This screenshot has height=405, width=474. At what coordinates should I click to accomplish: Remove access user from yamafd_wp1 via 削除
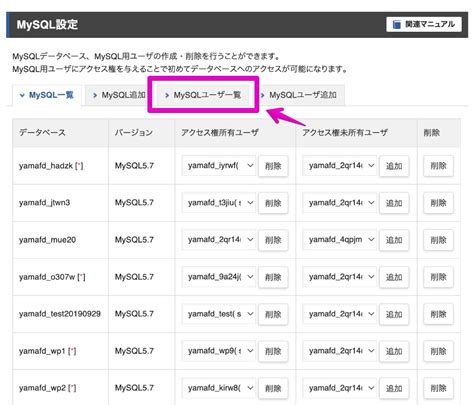(x=273, y=351)
